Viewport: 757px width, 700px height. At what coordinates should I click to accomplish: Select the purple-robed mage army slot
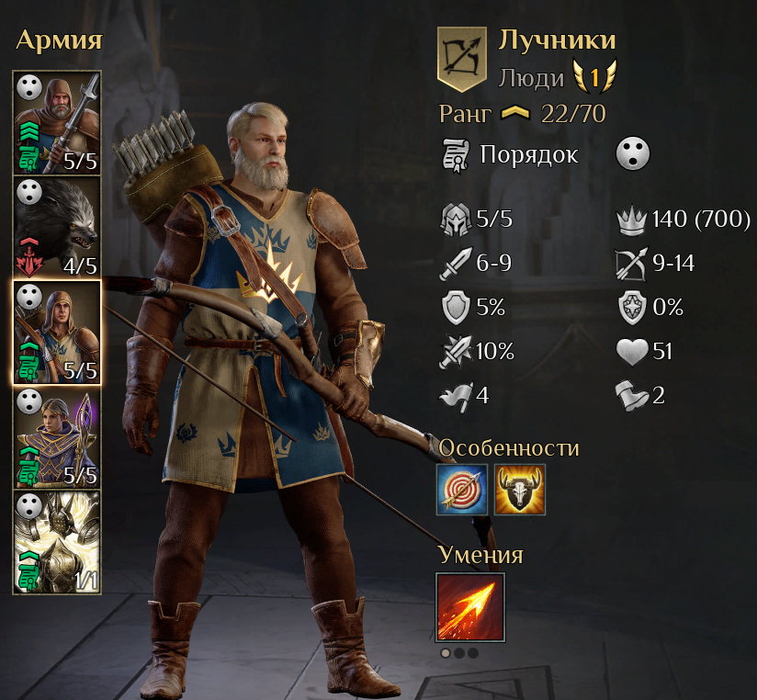(57, 437)
